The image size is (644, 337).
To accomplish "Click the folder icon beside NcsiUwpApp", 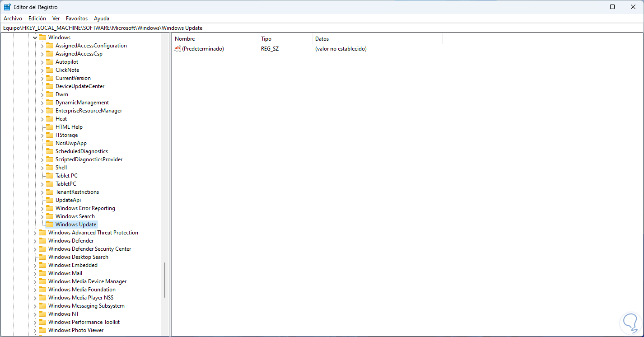I will tap(50, 143).
